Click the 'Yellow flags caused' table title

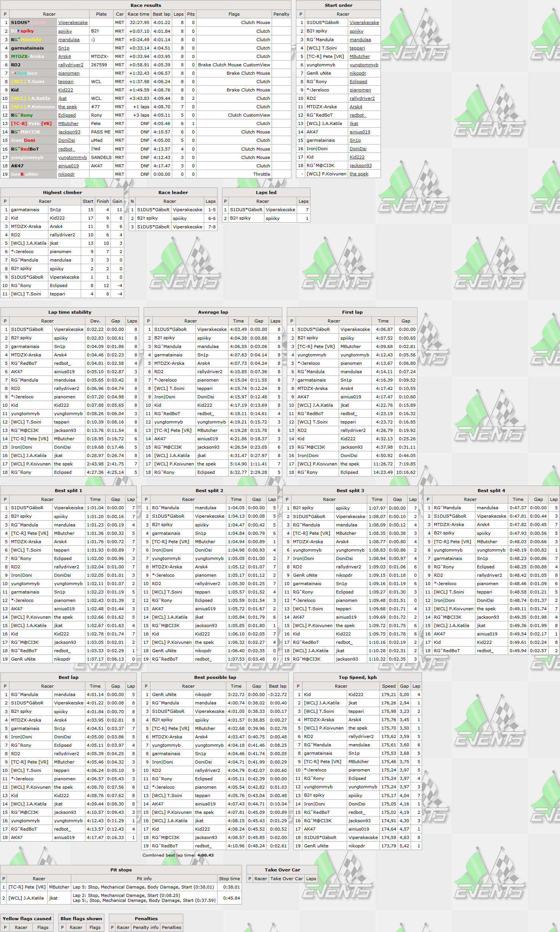[27, 919]
